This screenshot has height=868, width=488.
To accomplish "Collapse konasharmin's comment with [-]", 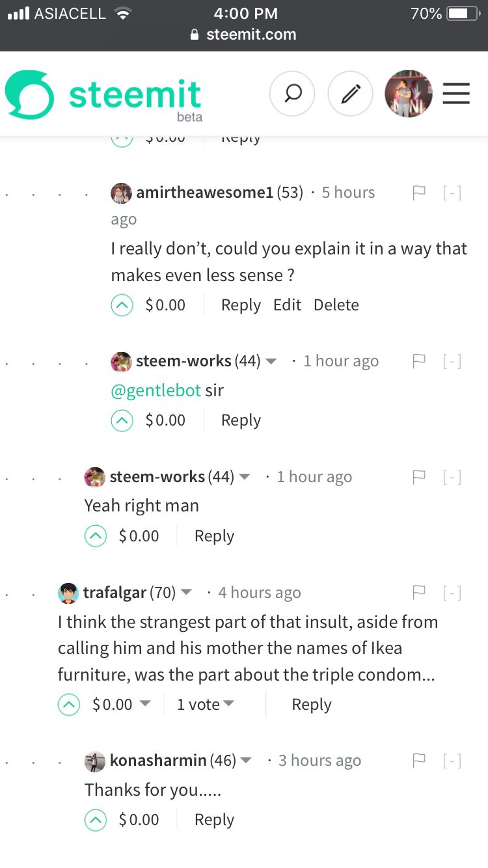I will [452, 761].
